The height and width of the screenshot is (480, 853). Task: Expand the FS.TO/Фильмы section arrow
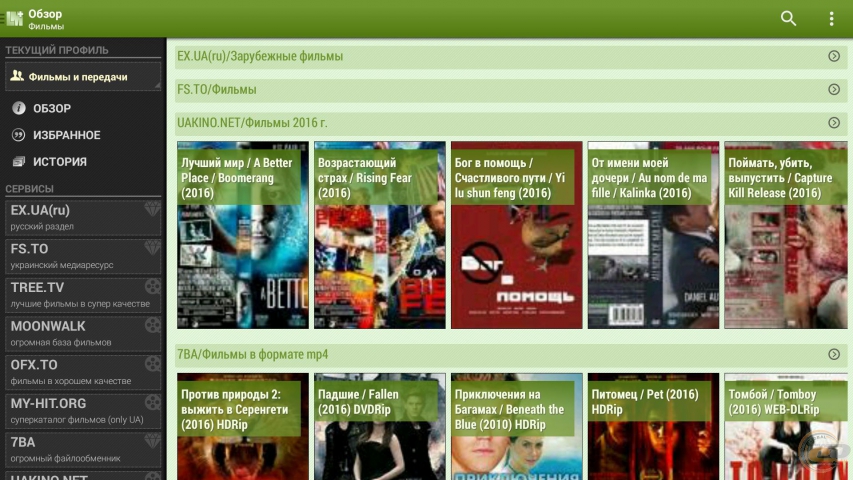833,89
